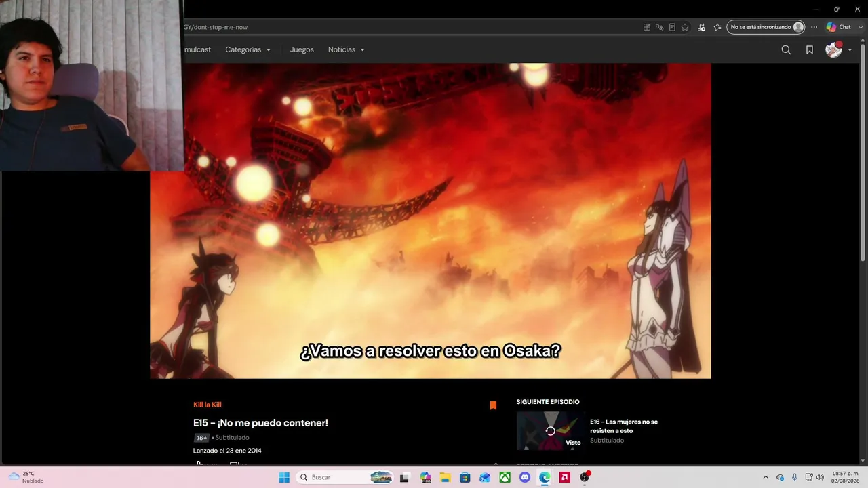Expand the Noticias dropdown
The width and height of the screenshot is (868, 488).
[347, 49]
